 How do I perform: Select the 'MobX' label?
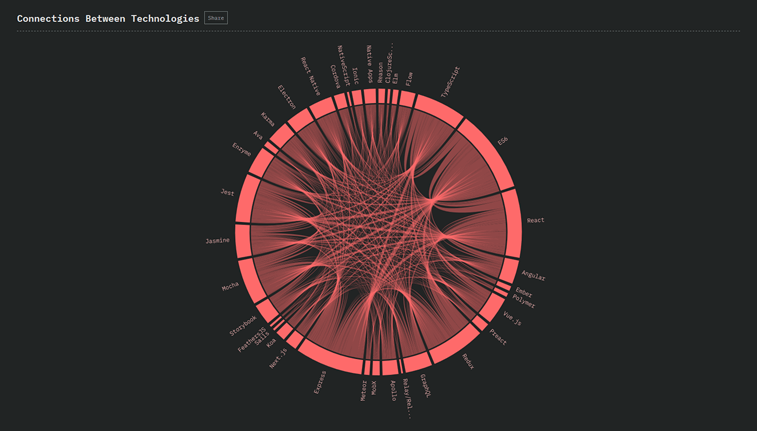(x=375, y=388)
